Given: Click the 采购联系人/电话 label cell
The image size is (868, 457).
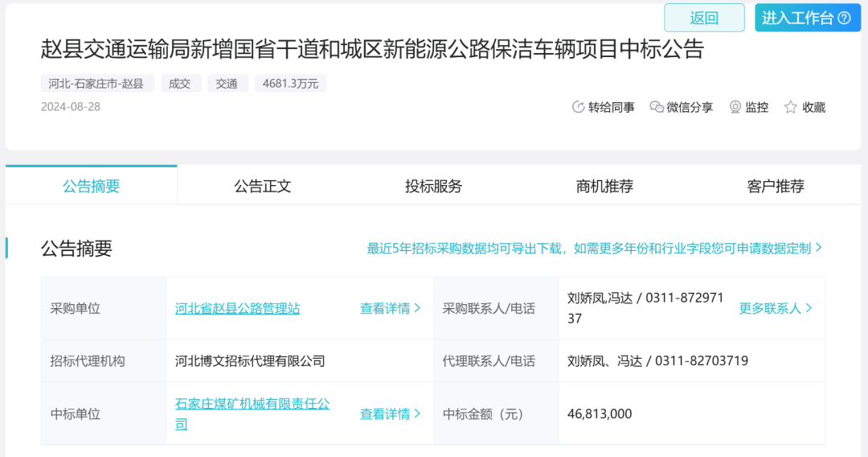Looking at the screenshot, I should 496,308.
